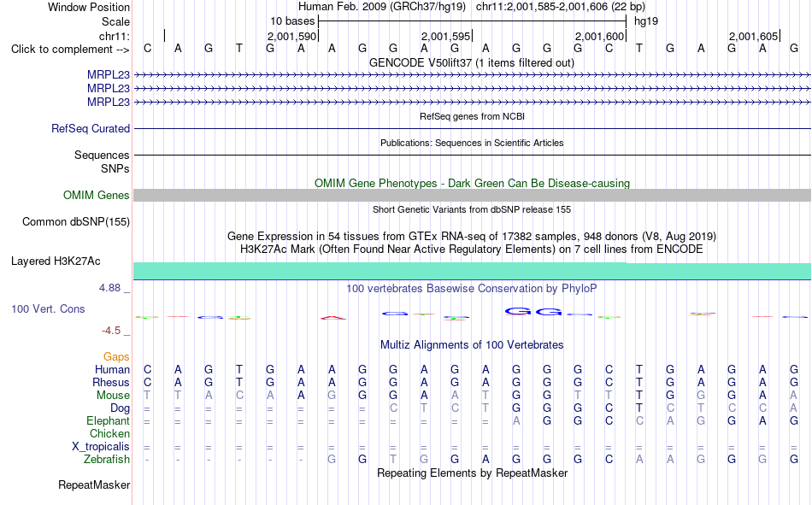The width and height of the screenshot is (812, 505).
Task: Open the first MRPL23 transcript label
Action: coord(109,74)
